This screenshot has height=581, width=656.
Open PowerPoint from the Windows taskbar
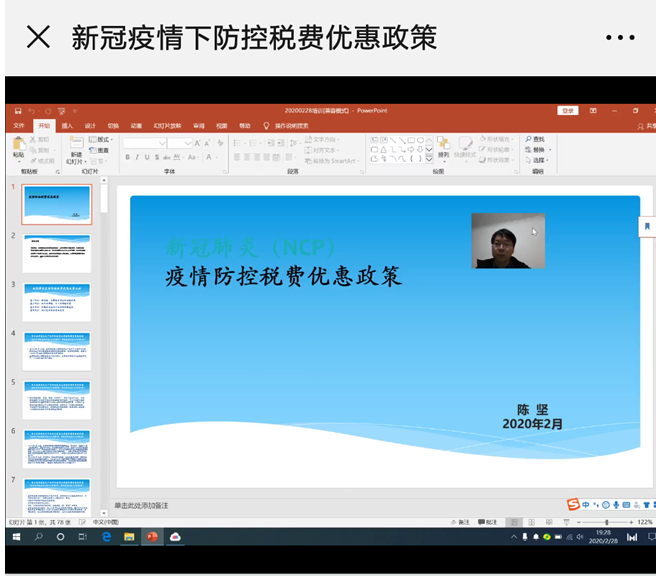(152, 537)
